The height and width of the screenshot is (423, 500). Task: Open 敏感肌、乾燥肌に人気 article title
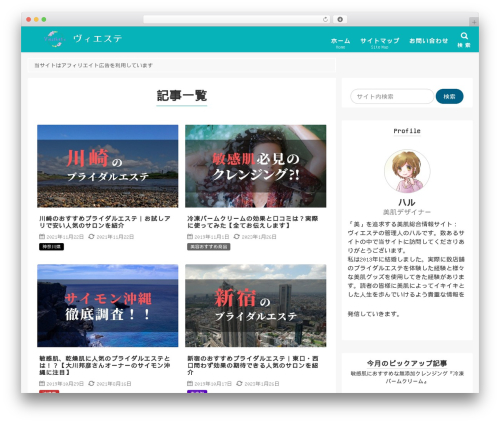[x=105, y=365]
